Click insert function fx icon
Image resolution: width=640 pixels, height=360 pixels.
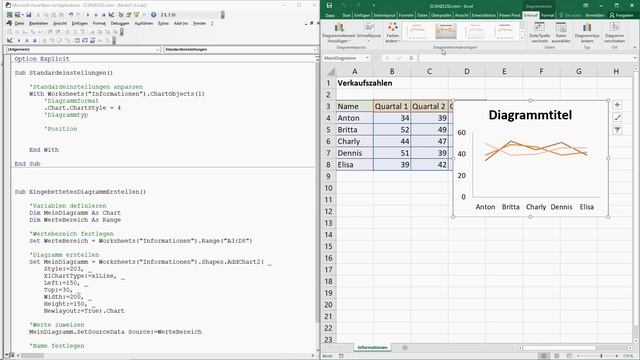point(411,58)
